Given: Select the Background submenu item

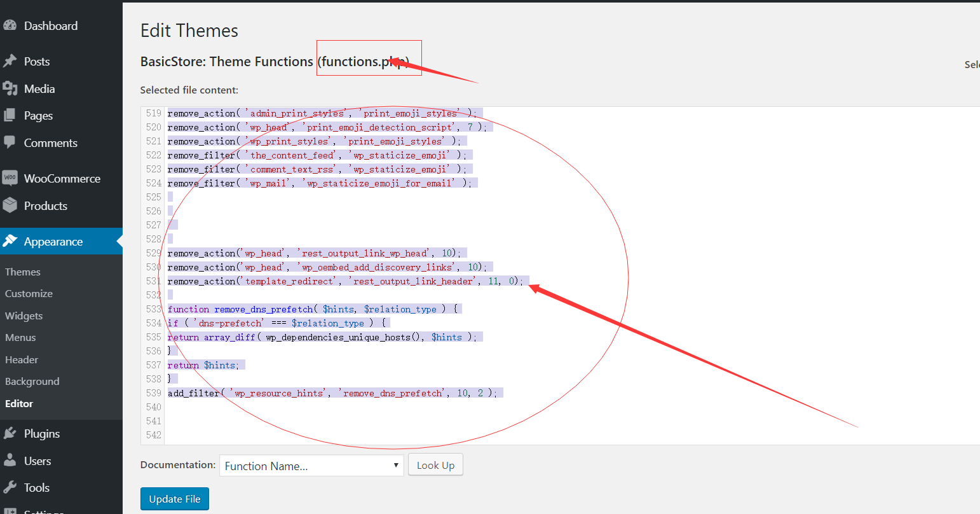Looking at the screenshot, I should [x=32, y=382].
